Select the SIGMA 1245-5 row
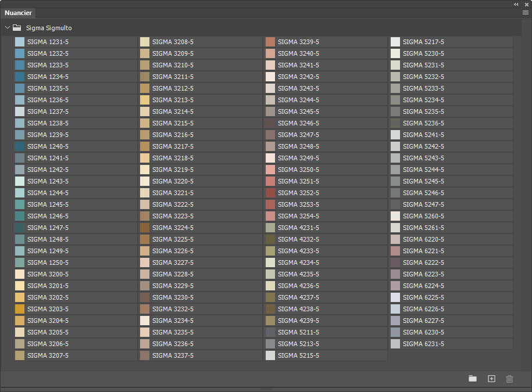The width and height of the screenshot is (532, 392). click(76, 204)
